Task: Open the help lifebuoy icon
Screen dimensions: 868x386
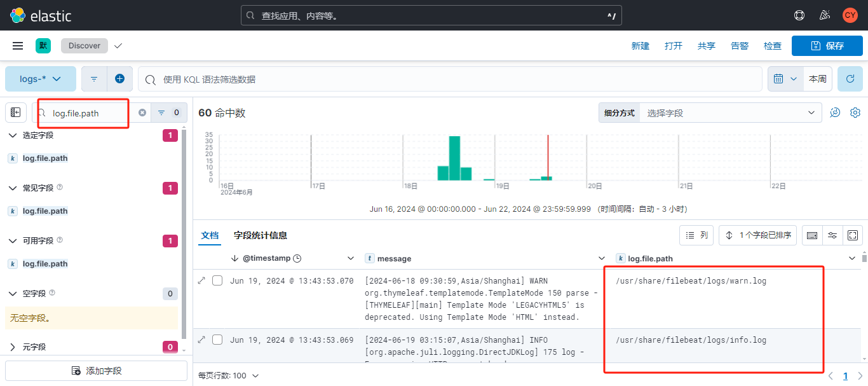Action: click(x=799, y=15)
